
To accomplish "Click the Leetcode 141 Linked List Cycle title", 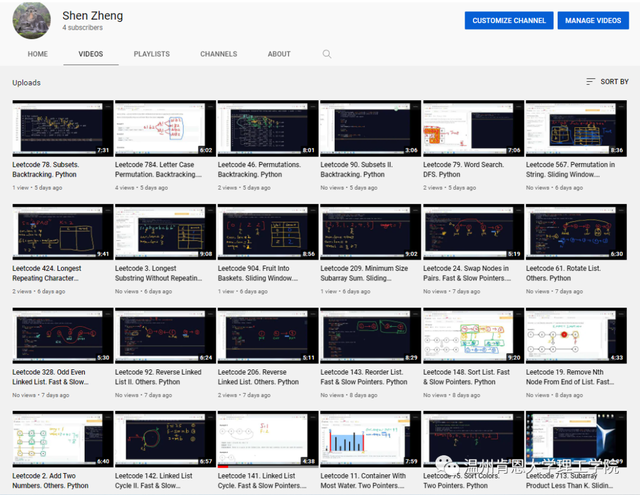I will (262, 480).
